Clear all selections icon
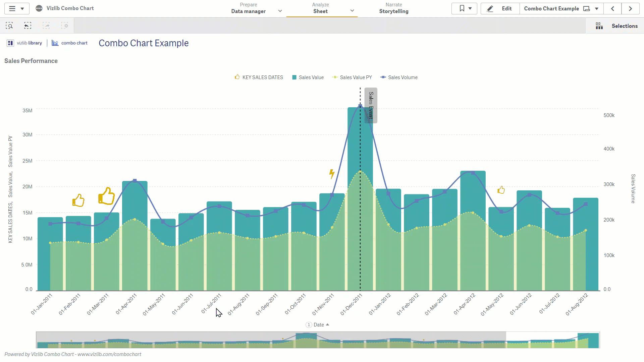 click(x=65, y=26)
